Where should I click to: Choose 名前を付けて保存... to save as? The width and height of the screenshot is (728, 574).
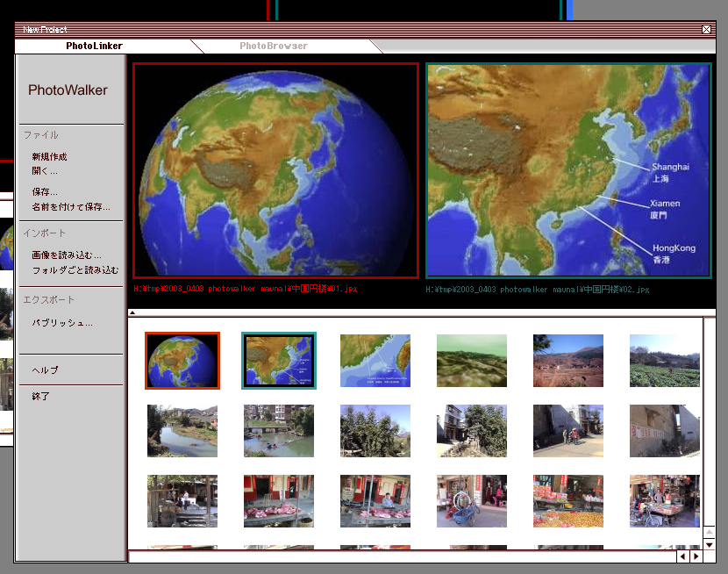(71, 207)
